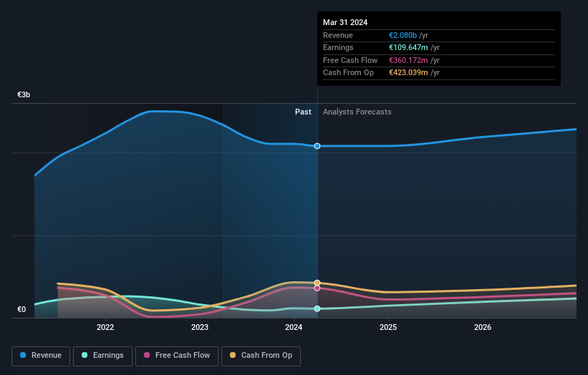The width and height of the screenshot is (588, 375).
Task: Toggle the Cash From Op legend button
Action: 261,356
